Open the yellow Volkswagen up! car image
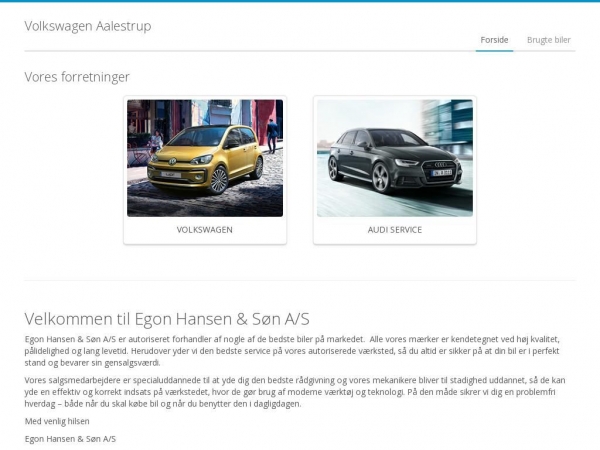The height and width of the screenshot is (450, 600). pyautogui.click(x=205, y=158)
